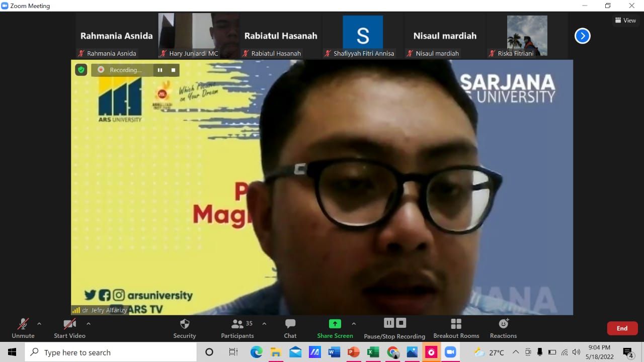Image resolution: width=644 pixels, height=362 pixels.
Task: Pause recording in the top recording bar
Action: tap(160, 70)
